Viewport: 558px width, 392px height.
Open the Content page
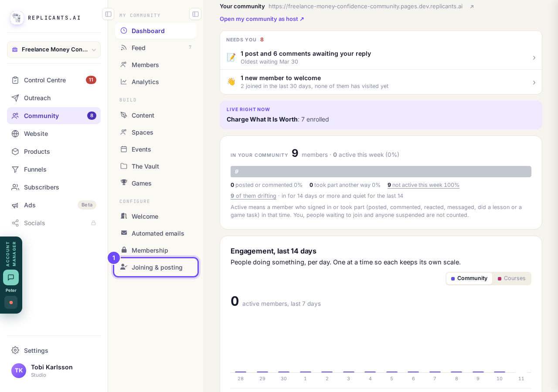[x=156, y=115]
